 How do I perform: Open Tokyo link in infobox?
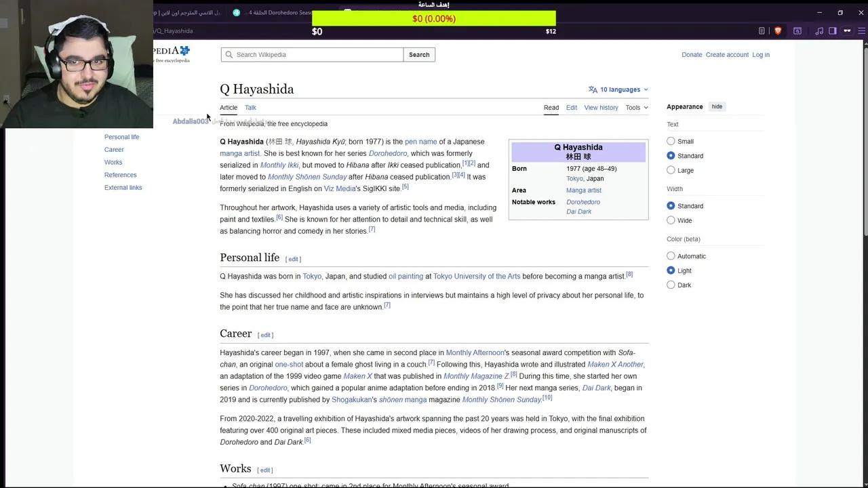[x=574, y=179]
